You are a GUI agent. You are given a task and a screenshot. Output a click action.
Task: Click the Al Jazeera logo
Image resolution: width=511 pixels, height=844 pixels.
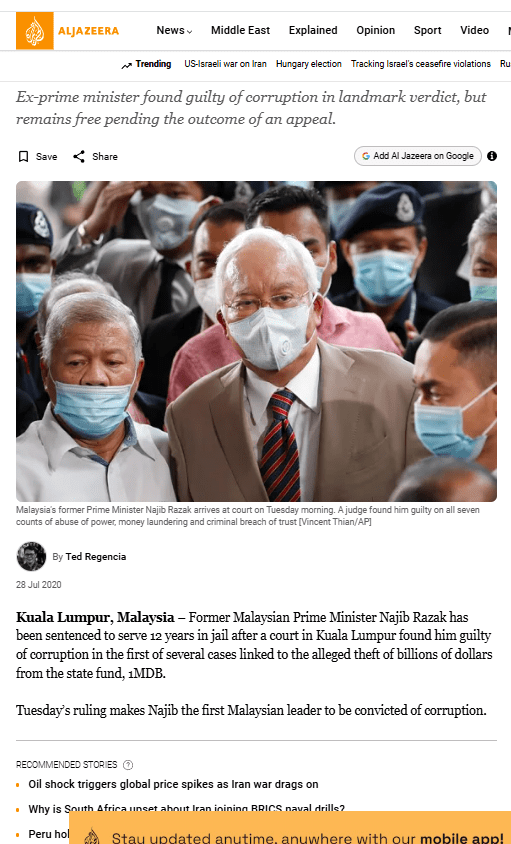pyautogui.click(x=67, y=31)
